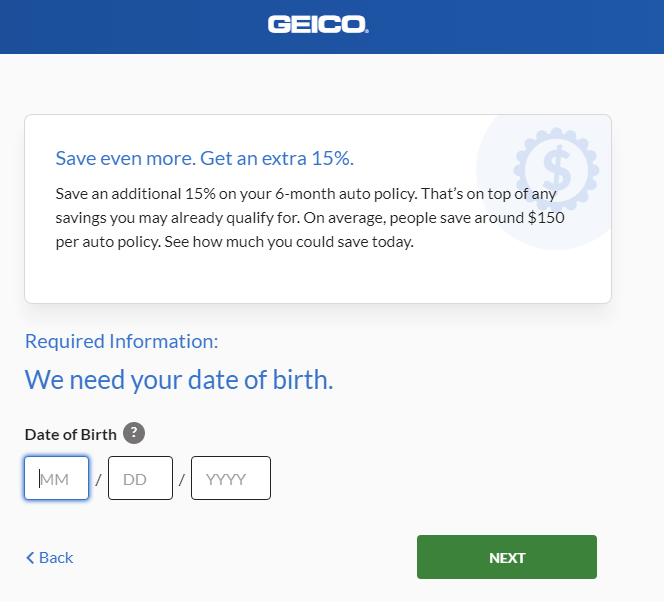Viewport: 664px width, 602px height.
Task: Click the blue header bar left of logo
Action: point(120,26)
